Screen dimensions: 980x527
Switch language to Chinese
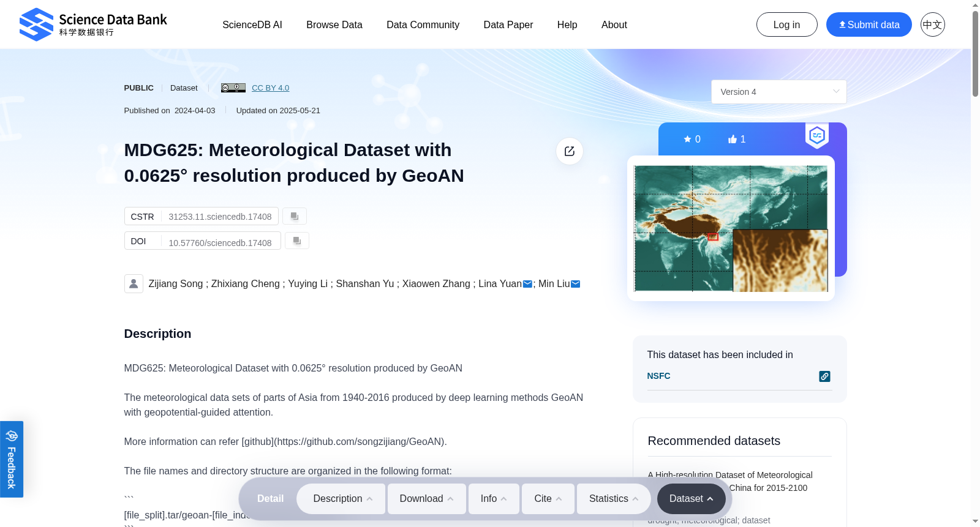click(x=932, y=24)
